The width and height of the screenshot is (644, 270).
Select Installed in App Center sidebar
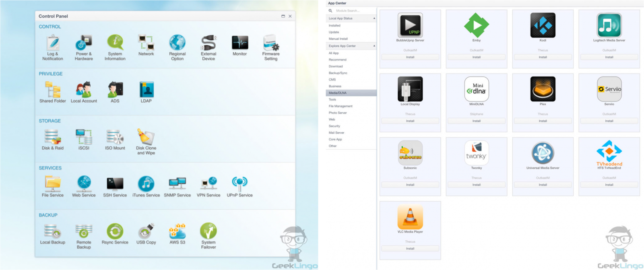[334, 25]
